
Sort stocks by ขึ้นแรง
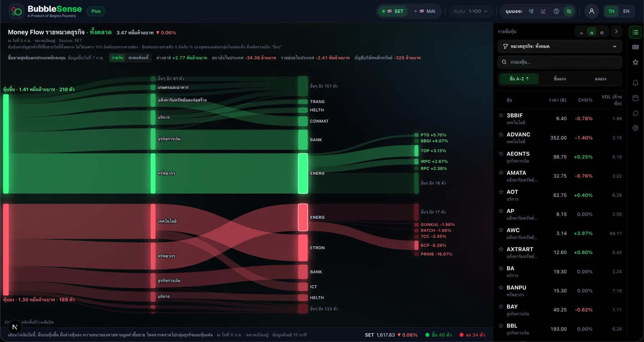coord(560,79)
